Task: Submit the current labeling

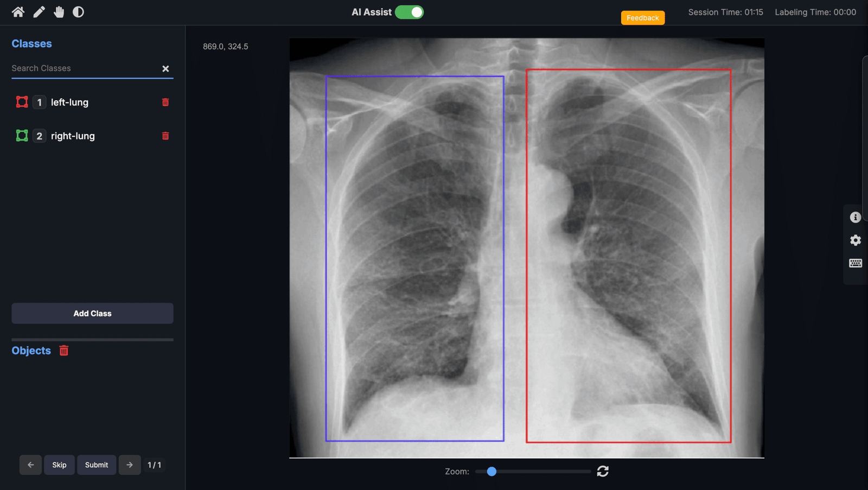Action: coord(97,465)
